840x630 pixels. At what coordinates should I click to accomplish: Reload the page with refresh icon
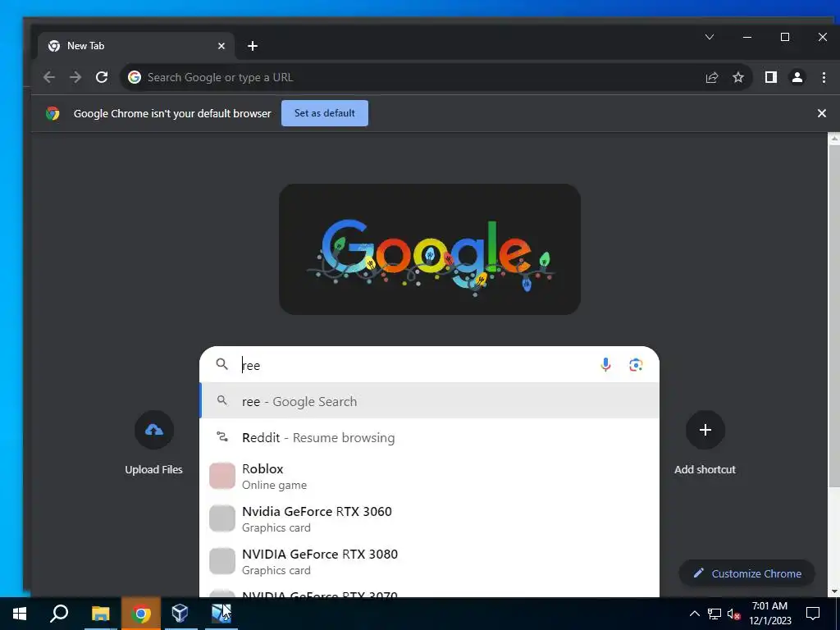click(x=102, y=77)
